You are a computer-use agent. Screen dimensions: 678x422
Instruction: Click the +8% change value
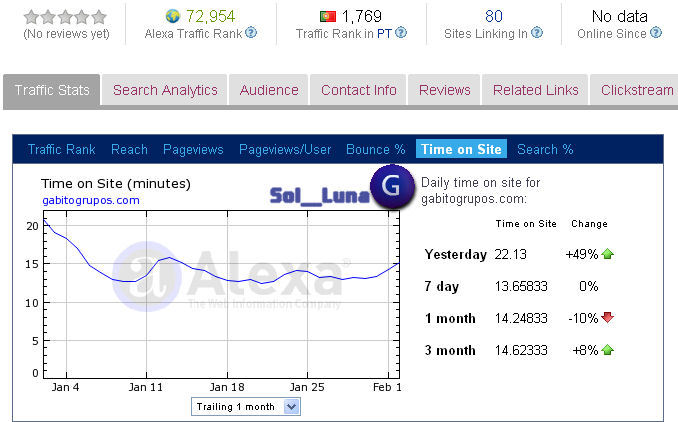[x=585, y=350]
